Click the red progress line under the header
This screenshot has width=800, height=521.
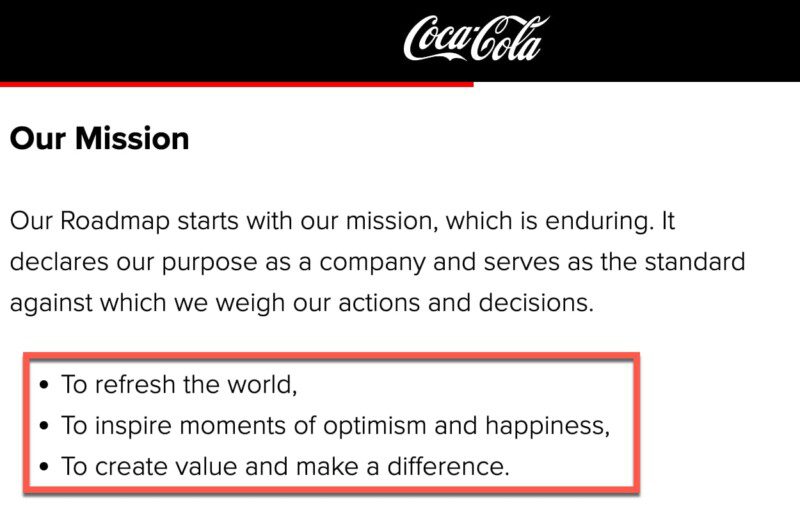[x=236, y=84]
